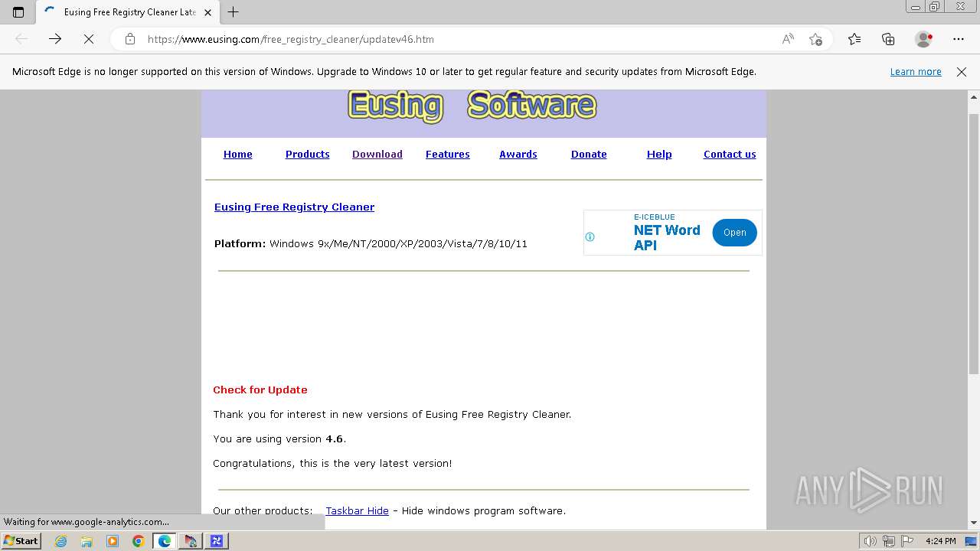Click the Platform text line
Screen dimensions: 980x551
coord(371,243)
